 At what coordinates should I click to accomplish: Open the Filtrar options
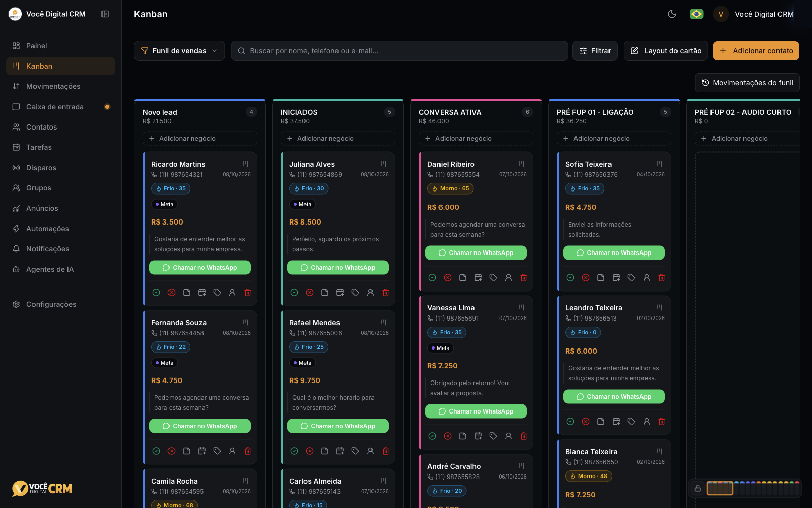pyautogui.click(x=595, y=51)
